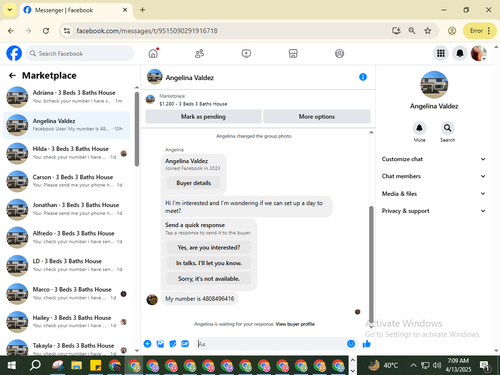500x375 pixels.
Task: Open Sticky Notes from taskbar
Action: (x=96, y=366)
